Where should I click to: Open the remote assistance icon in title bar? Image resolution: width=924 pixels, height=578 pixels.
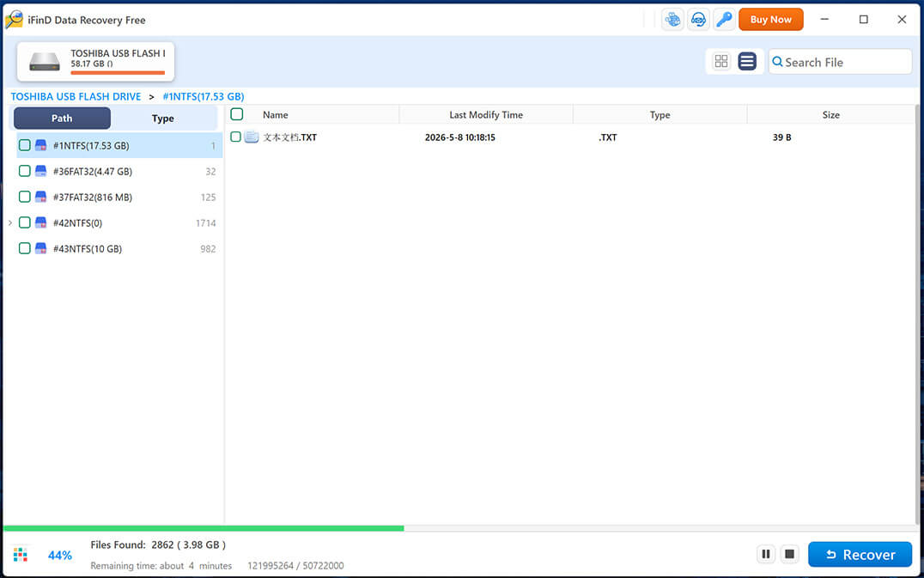pyautogui.click(x=672, y=20)
